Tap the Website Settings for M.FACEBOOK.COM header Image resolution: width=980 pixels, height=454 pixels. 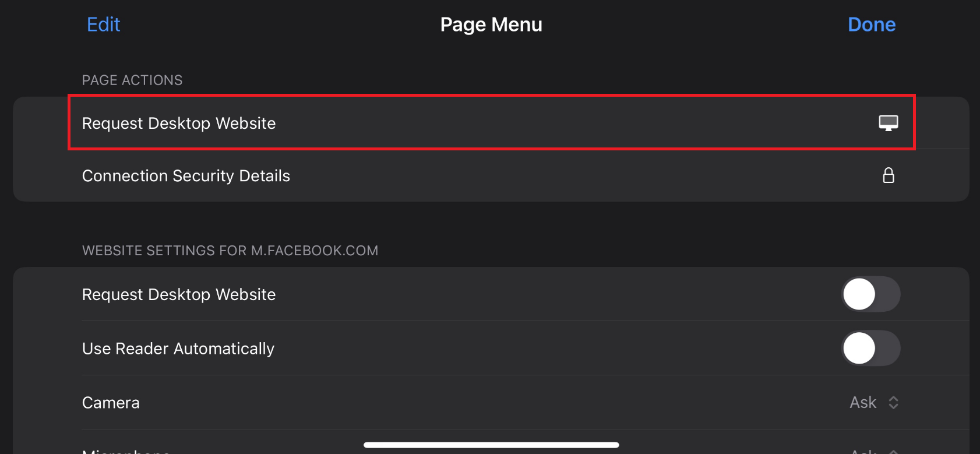230,251
